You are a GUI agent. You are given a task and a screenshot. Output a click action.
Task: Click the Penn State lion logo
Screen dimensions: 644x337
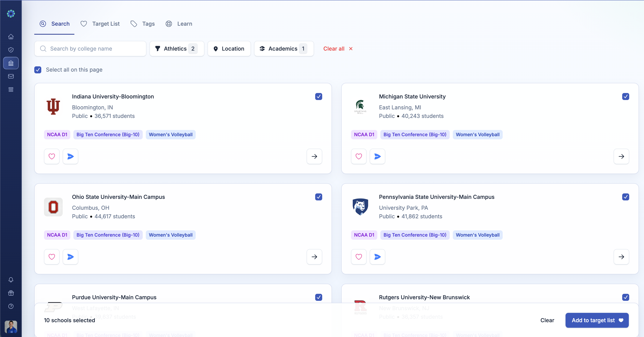pos(360,207)
